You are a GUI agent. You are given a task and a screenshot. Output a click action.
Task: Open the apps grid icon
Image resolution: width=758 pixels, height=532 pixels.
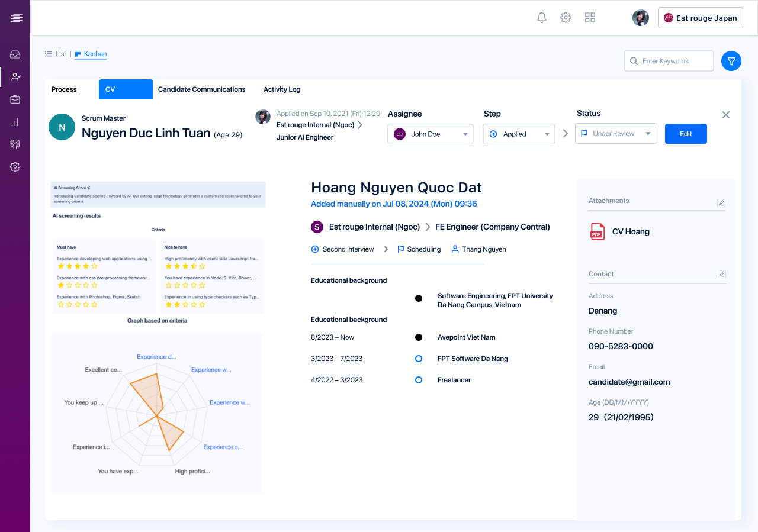590,18
